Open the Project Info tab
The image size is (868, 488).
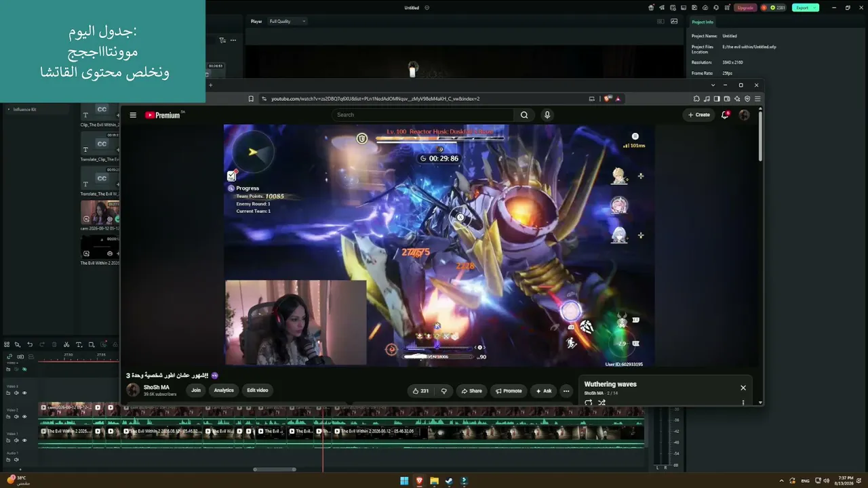click(x=703, y=22)
